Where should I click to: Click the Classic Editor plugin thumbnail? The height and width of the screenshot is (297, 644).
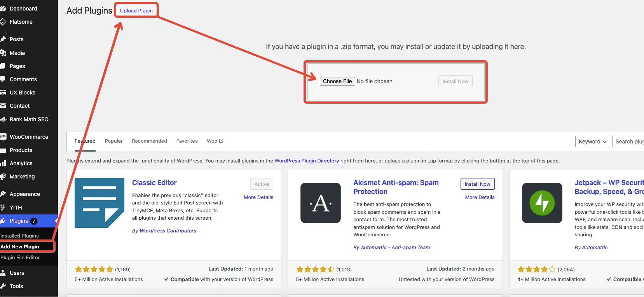click(x=99, y=203)
